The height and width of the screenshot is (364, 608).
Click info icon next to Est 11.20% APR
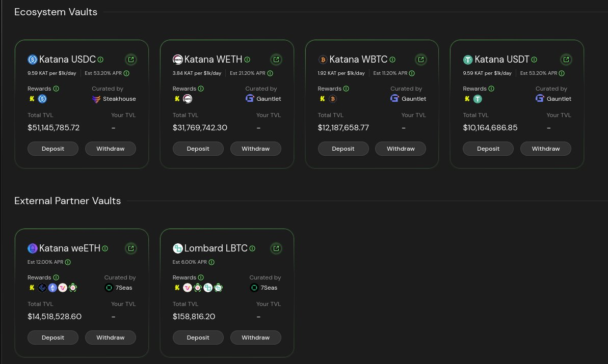412,73
